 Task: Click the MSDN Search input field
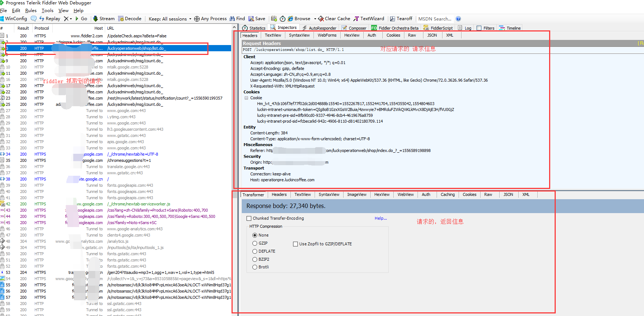(x=435, y=19)
